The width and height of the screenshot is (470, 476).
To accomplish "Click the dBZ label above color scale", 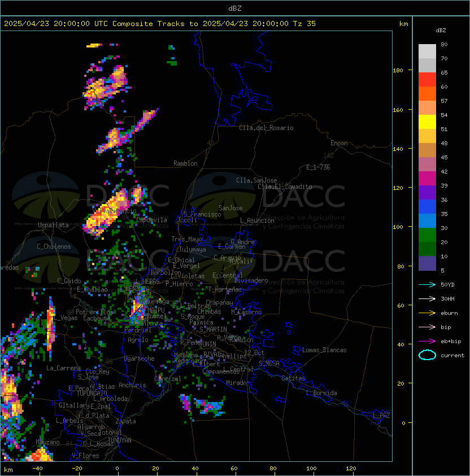I will [441, 31].
